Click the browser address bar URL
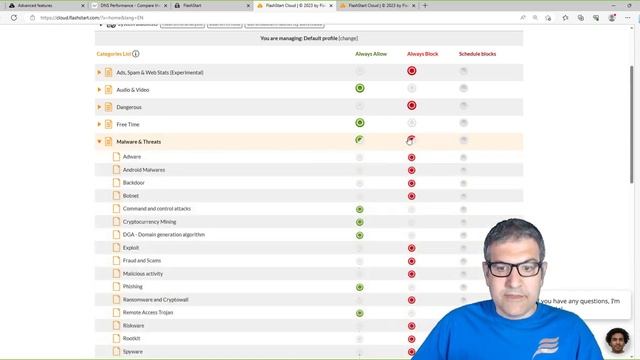 click(x=92, y=18)
